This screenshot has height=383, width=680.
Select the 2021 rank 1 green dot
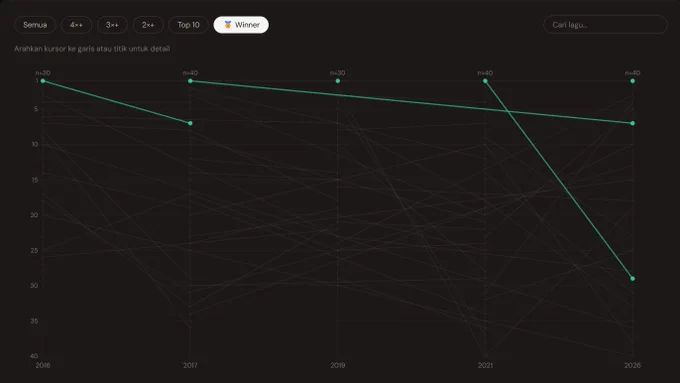485,81
